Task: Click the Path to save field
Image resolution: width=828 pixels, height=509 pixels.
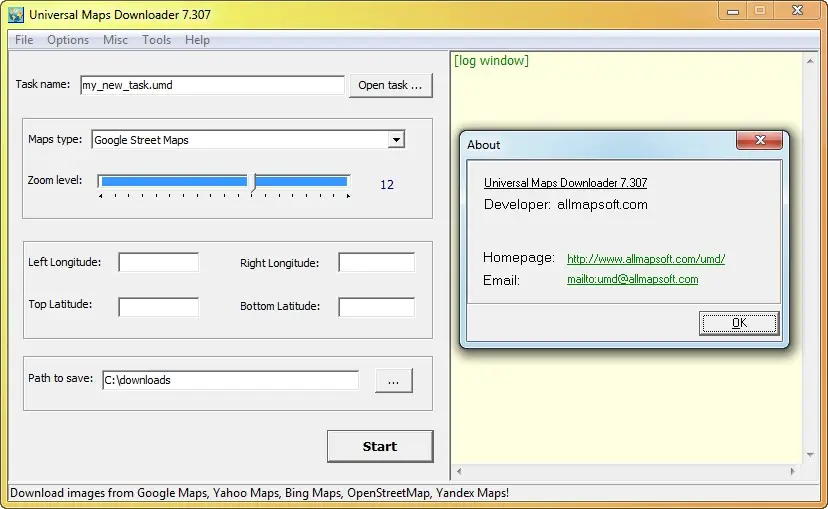Action: point(231,380)
